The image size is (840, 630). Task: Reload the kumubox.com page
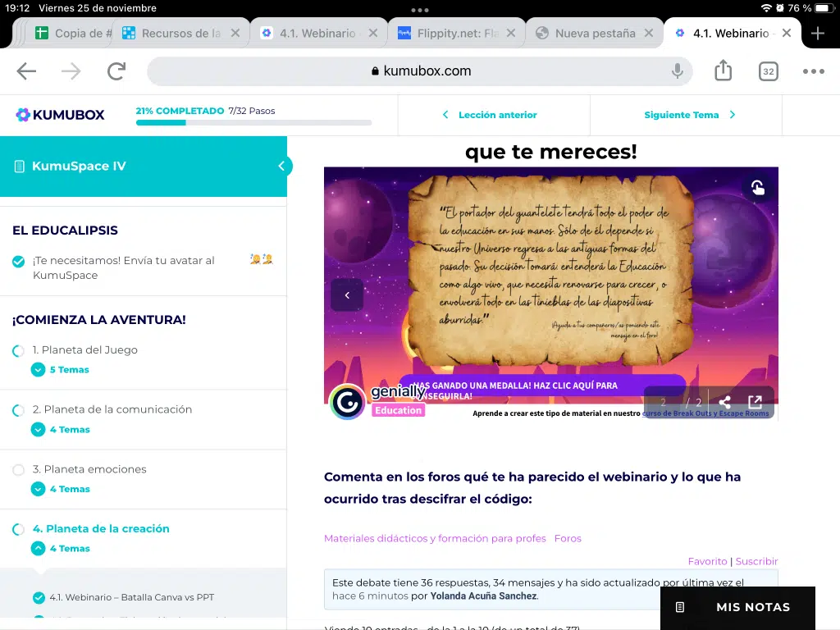pyautogui.click(x=116, y=71)
